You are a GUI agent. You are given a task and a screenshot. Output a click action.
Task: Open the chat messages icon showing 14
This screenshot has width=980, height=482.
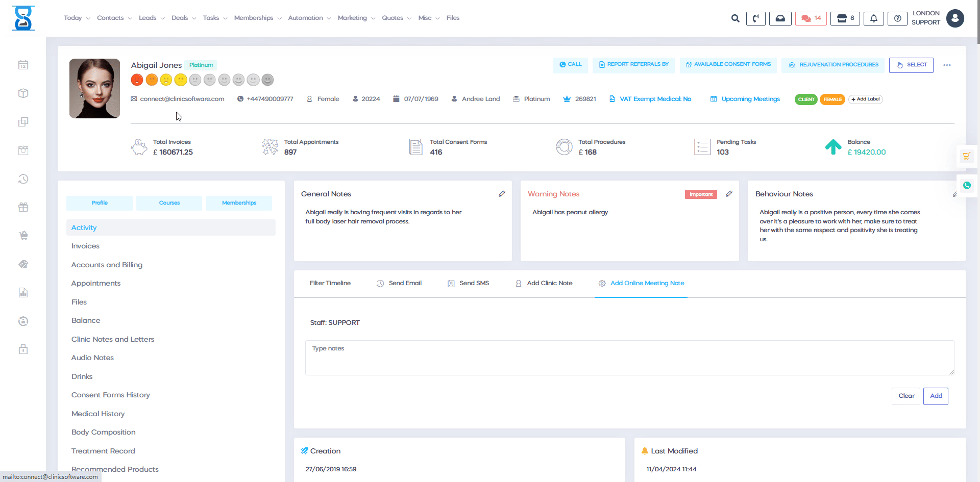click(x=811, y=18)
